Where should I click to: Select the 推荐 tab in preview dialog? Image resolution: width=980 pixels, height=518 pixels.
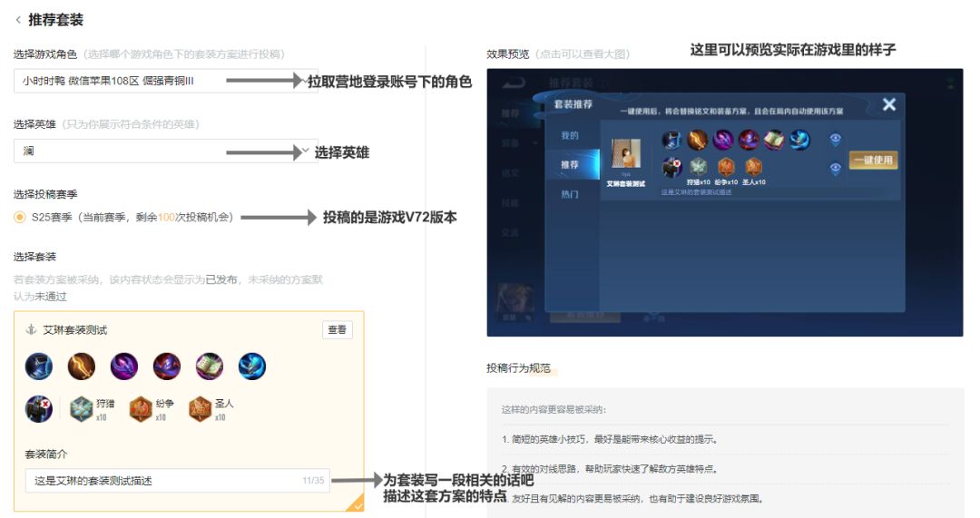569,164
